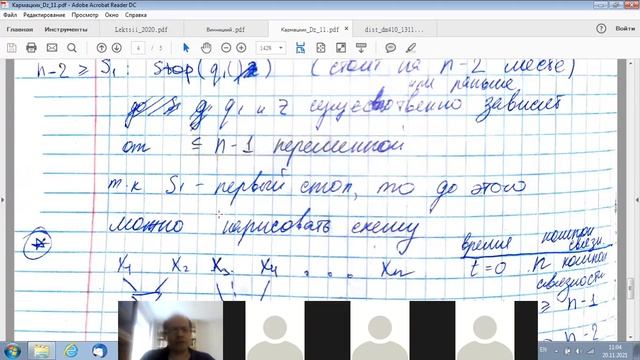Go to next page arrow
The image size is (640, 360).
[117, 48]
